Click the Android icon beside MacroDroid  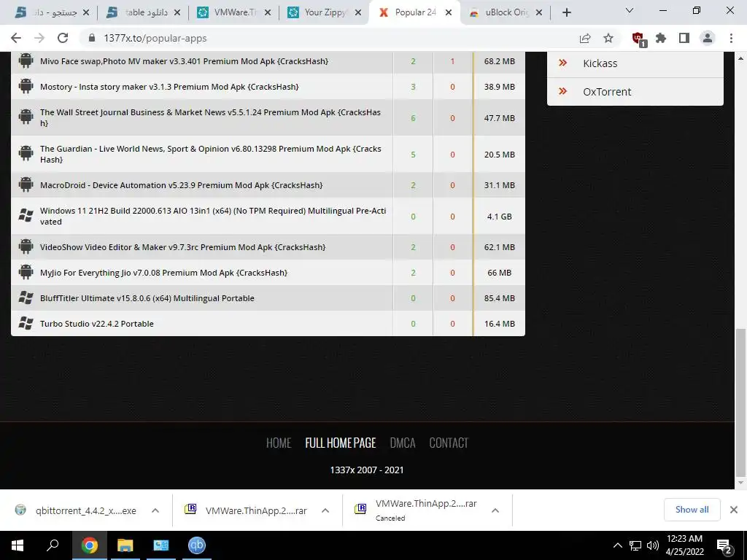[x=26, y=184]
